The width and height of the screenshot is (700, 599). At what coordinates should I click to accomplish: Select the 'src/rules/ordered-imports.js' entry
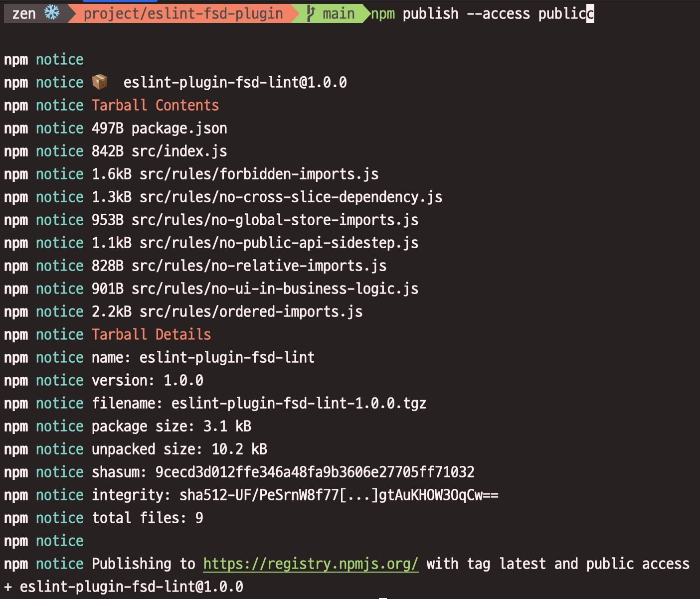(x=251, y=311)
